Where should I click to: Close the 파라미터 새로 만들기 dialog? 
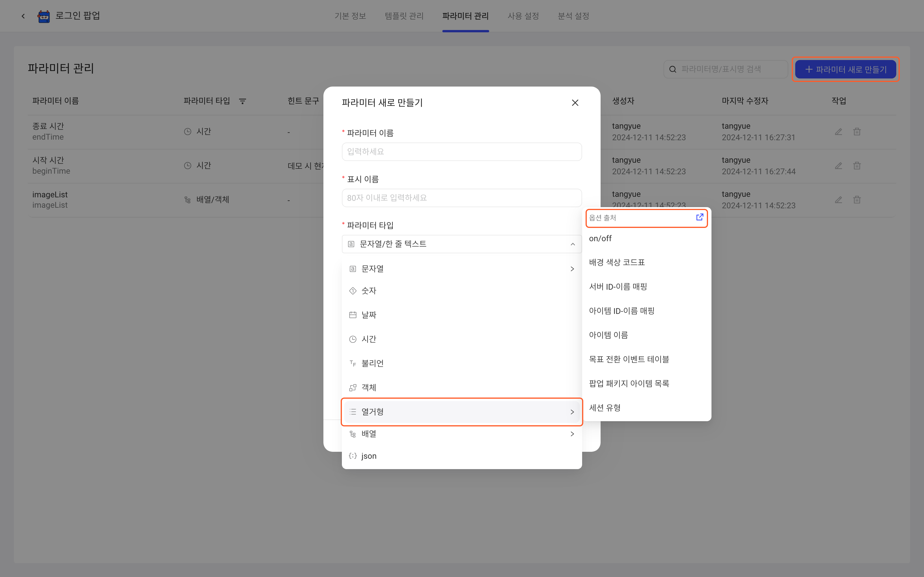575,103
